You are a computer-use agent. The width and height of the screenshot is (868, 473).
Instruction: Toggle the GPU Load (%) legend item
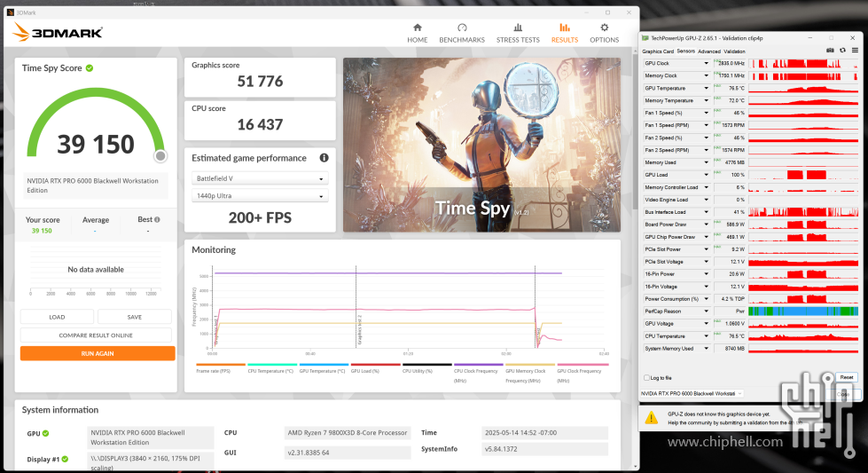tap(375, 367)
